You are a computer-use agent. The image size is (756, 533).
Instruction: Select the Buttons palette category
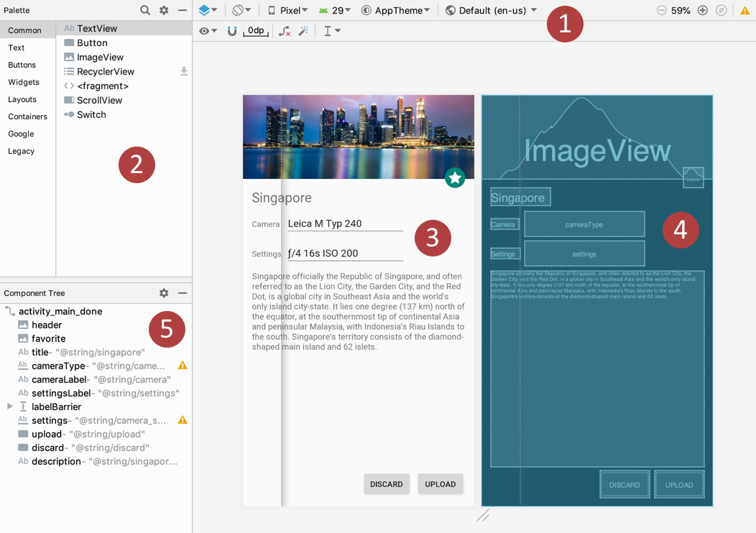(22, 65)
